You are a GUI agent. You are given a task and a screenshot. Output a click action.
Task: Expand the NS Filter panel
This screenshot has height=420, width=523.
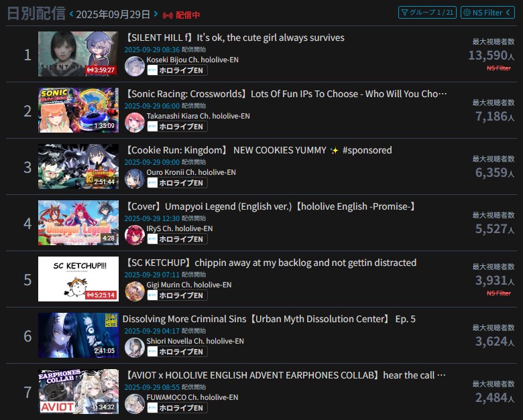point(487,13)
